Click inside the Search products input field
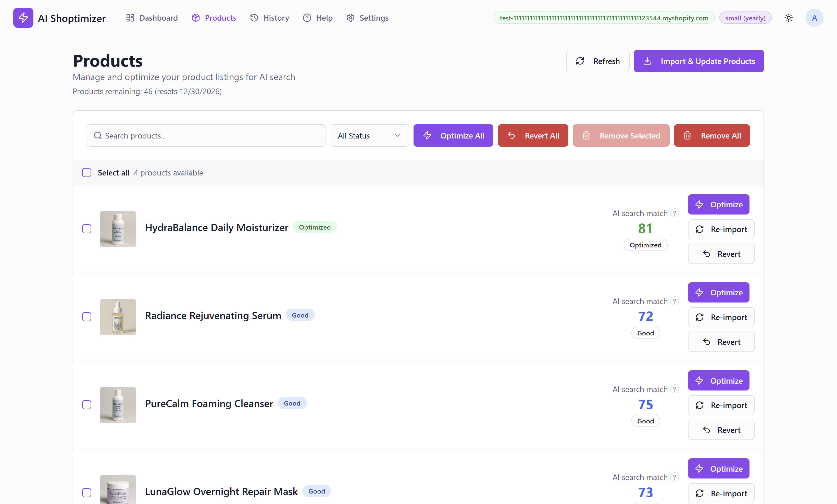 pos(206,135)
